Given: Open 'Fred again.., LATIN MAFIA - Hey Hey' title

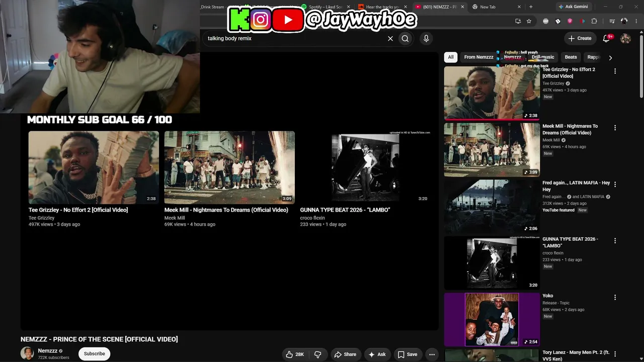Looking at the screenshot, I should (x=577, y=186).
